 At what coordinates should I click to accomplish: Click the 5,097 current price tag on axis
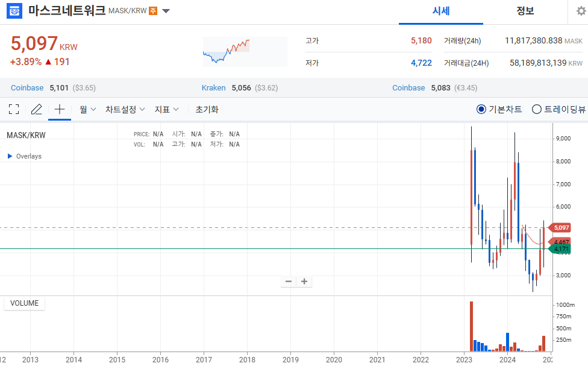(560, 227)
